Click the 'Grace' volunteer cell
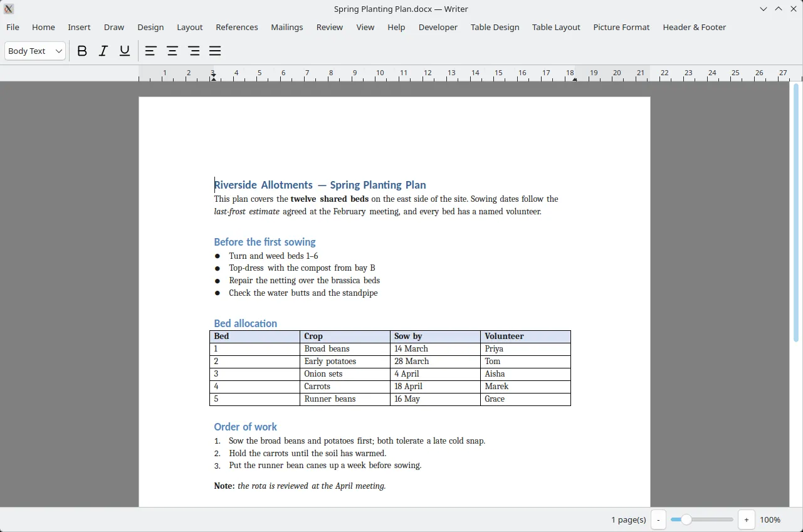Screen dimensions: 803x532 [525, 399]
